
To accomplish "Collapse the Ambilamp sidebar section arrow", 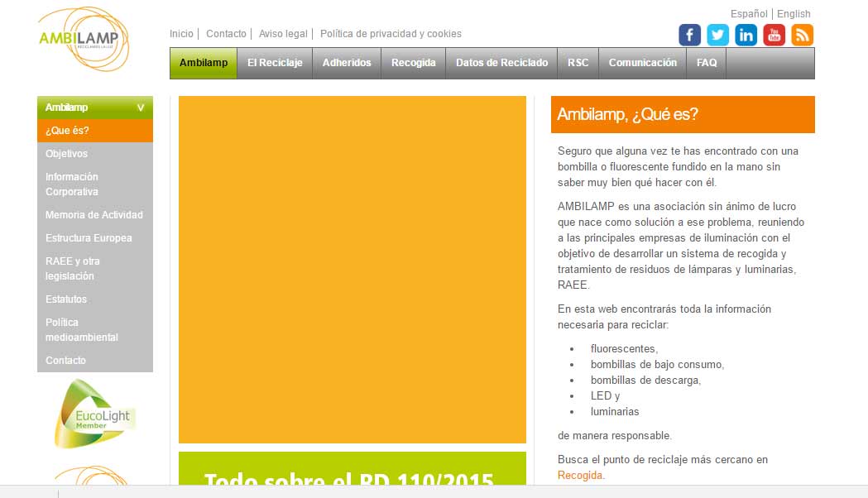I will (141, 108).
